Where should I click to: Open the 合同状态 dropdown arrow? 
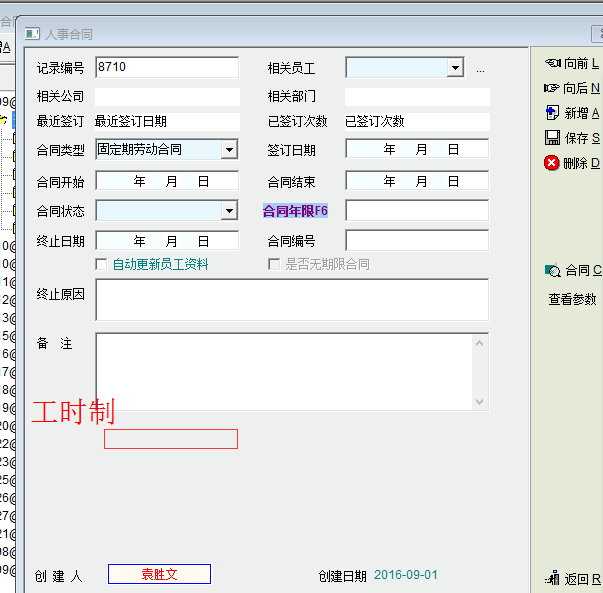229,211
